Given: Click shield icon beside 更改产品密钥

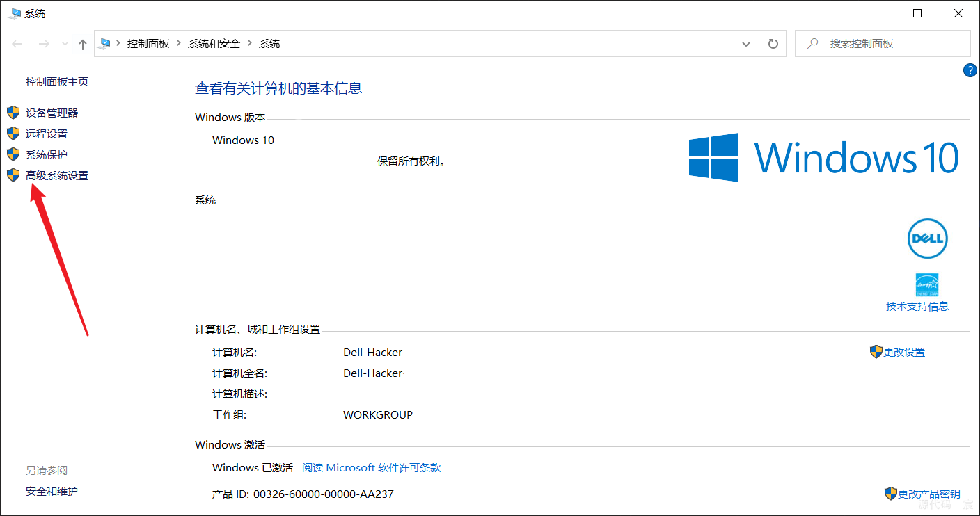Looking at the screenshot, I should (x=891, y=494).
